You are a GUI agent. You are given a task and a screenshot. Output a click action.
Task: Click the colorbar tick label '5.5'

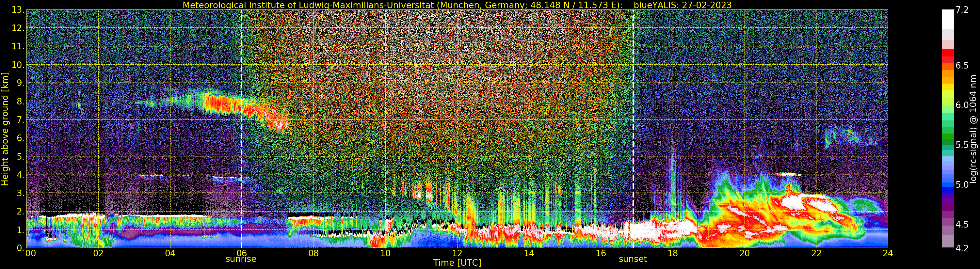click(962, 145)
